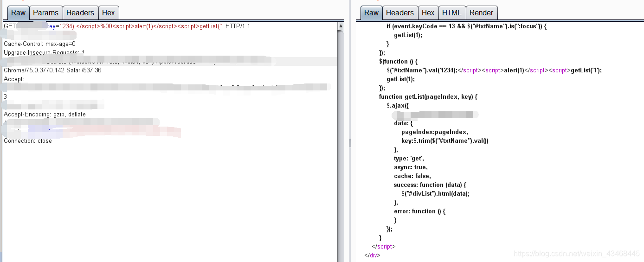Click the $.ajax({ line in response
This screenshot has width=644, height=262.
click(x=398, y=106)
